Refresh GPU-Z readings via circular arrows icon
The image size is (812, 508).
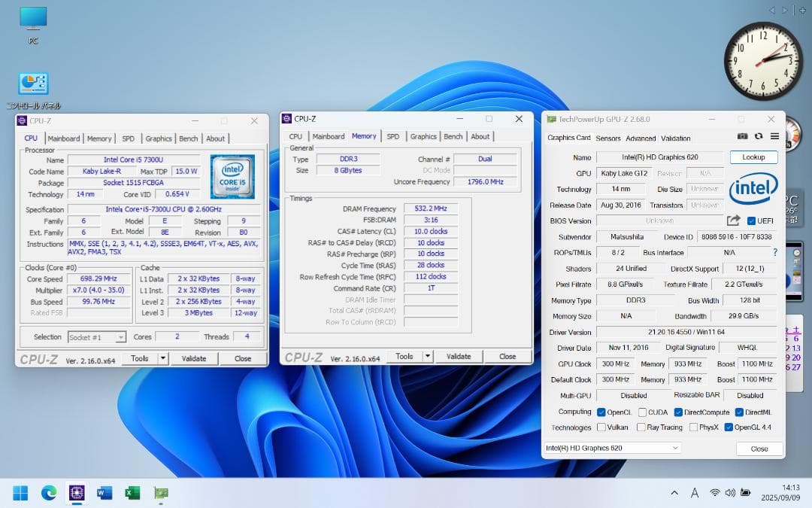tap(758, 135)
